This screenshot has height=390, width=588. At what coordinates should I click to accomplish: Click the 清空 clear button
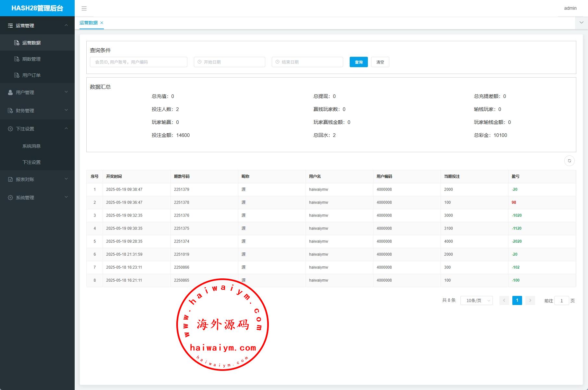click(380, 62)
